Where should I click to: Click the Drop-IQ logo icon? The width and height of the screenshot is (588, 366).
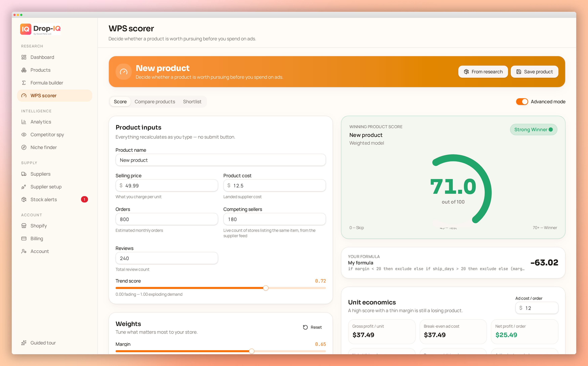[26, 29]
